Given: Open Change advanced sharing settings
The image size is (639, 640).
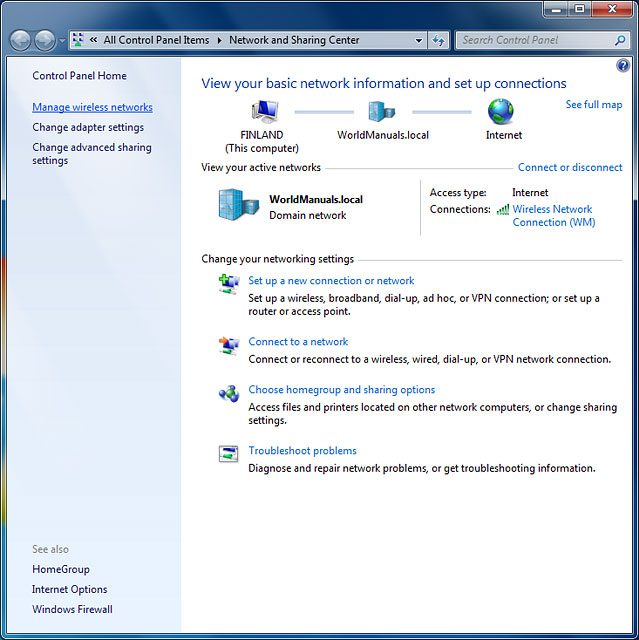Looking at the screenshot, I should pos(92,154).
